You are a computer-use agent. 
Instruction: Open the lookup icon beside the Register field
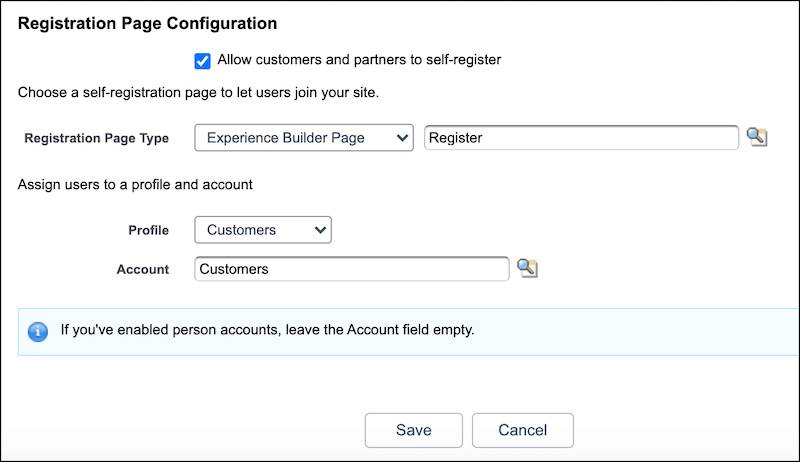[x=757, y=137]
